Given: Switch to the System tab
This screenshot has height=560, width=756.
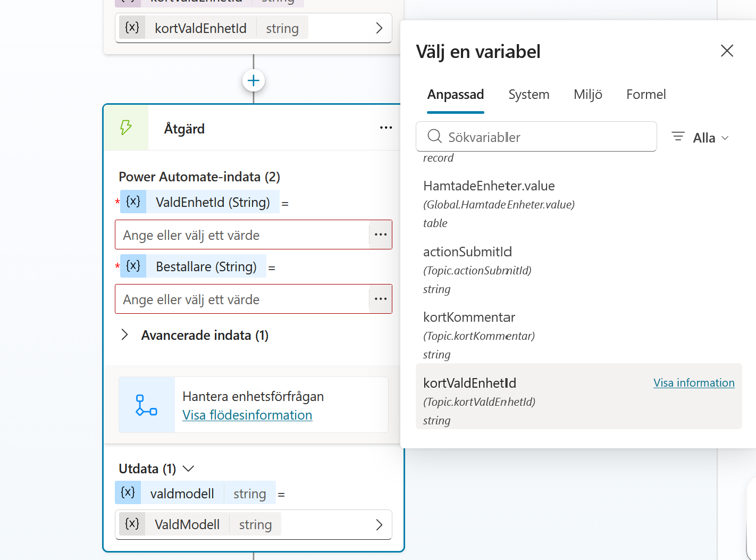Looking at the screenshot, I should point(529,95).
